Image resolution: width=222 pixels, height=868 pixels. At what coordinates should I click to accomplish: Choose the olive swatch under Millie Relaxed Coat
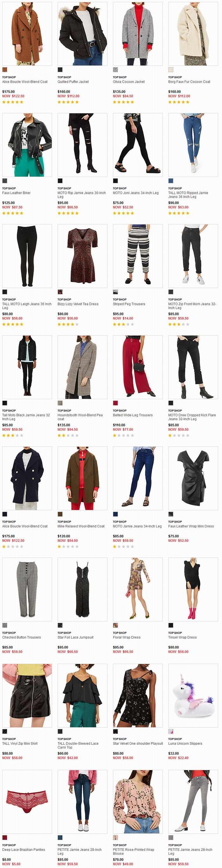click(60, 514)
